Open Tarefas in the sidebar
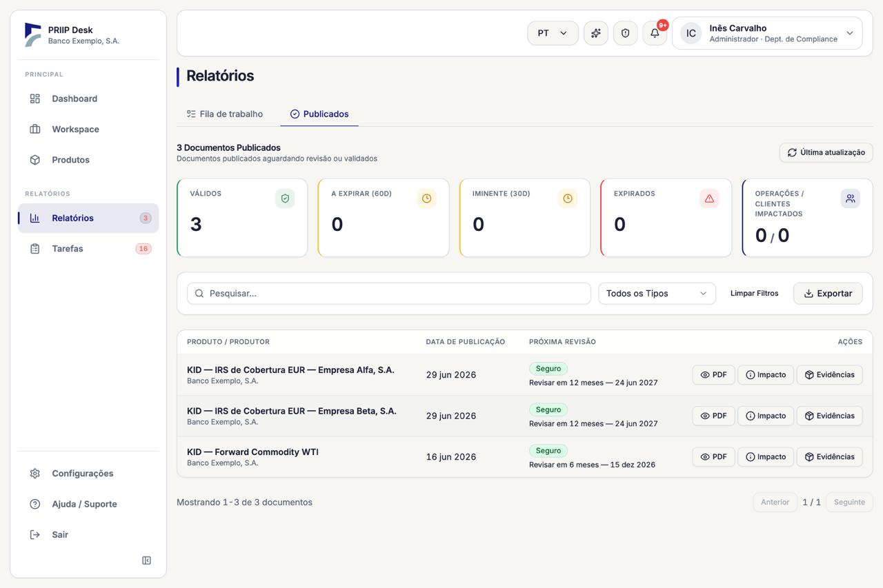Screen dimensions: 883x588 pos(88,249)
